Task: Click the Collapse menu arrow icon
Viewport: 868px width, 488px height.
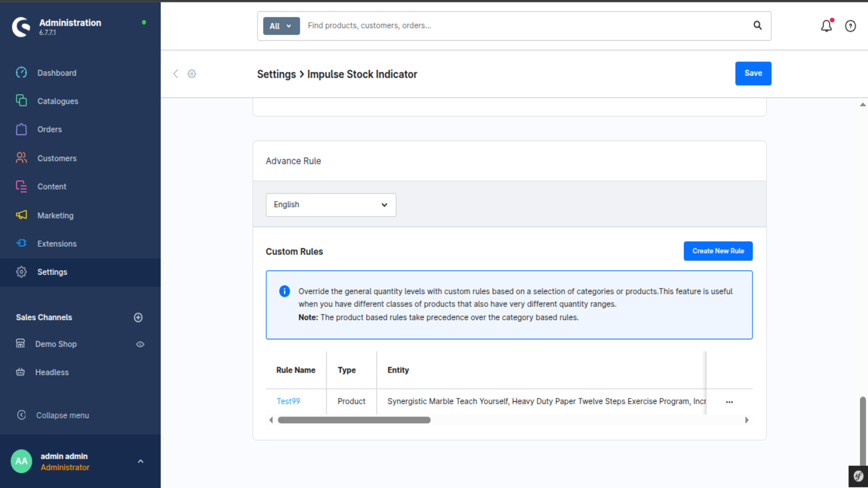Action: (21, 415)
